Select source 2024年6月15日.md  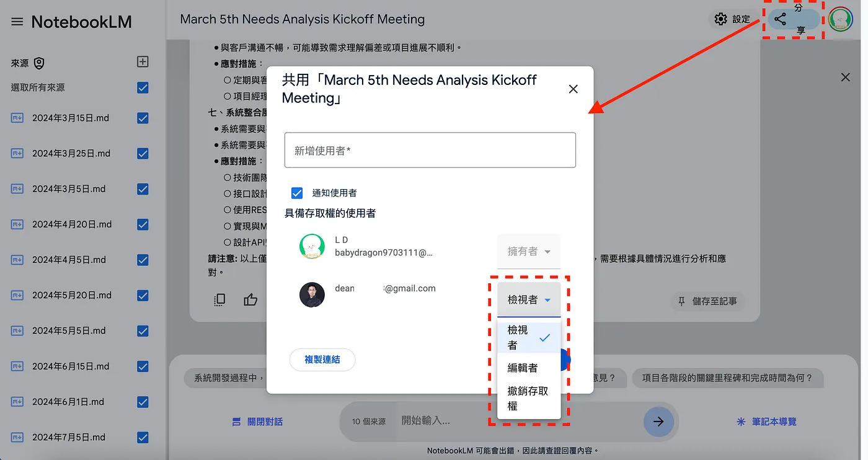click(x=71, y=366)
